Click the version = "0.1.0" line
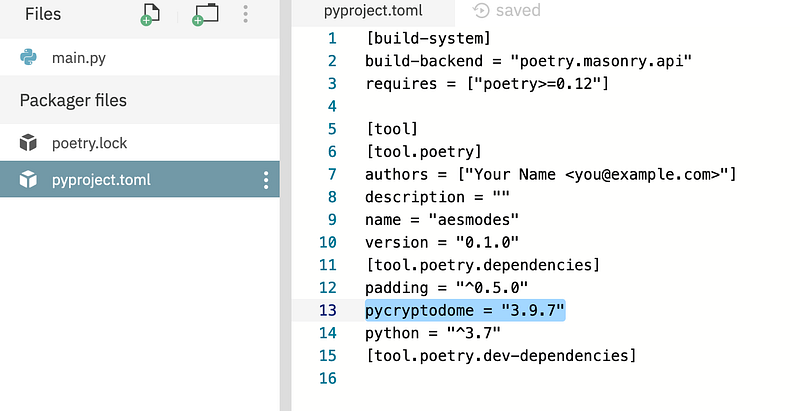 click(x=442, y=242)
